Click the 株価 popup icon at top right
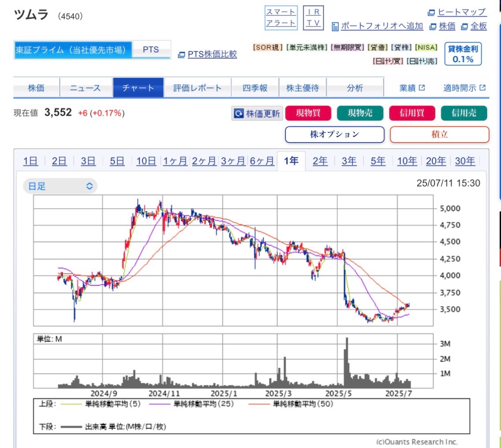This screenshot has height=448, width=501. point(433,26)
